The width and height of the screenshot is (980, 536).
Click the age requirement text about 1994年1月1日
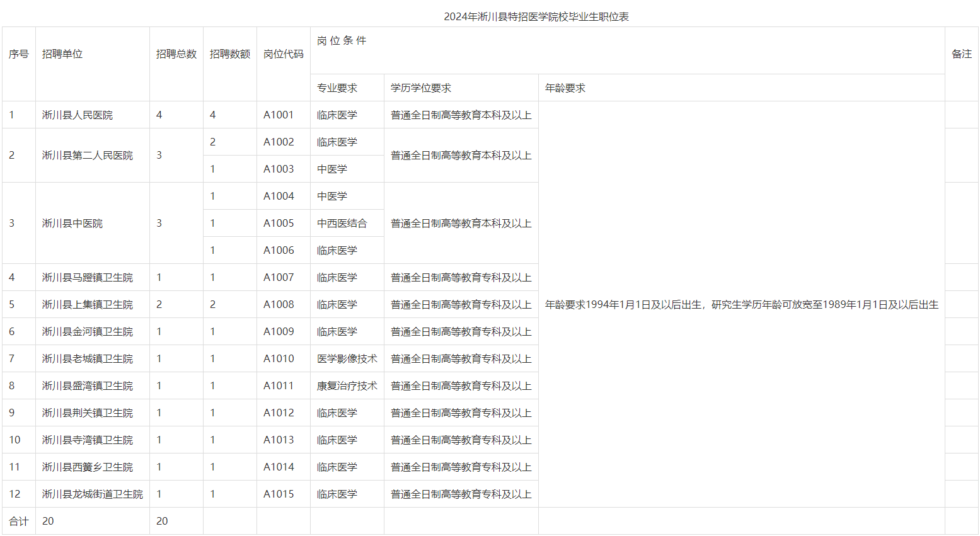click(x=741, y=305)
